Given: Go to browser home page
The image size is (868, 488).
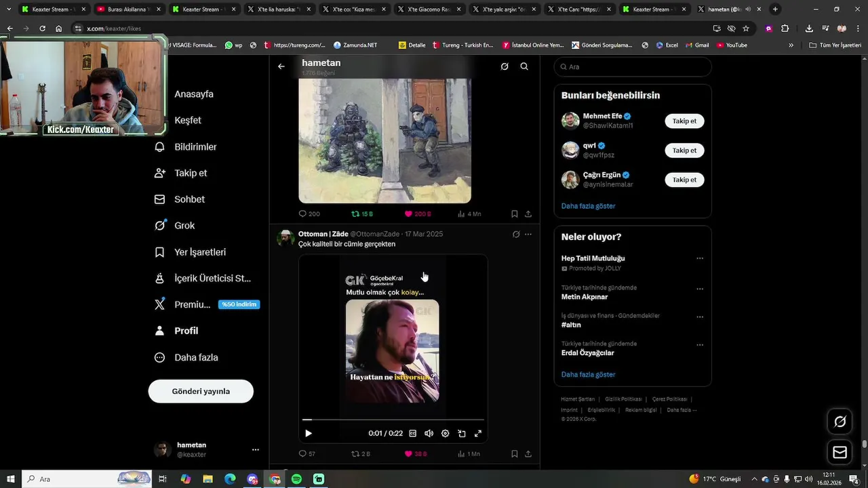Looking at the screenshot, I should pyautogui.click(x=58, y=28).
